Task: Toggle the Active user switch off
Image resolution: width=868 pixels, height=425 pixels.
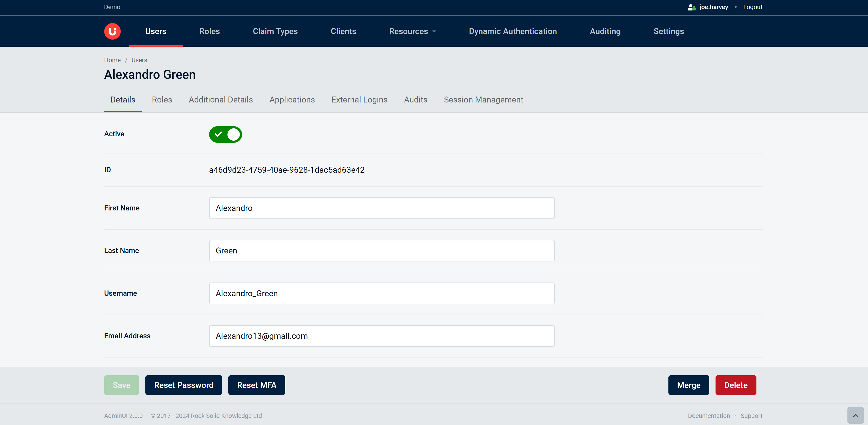Action: 225,134
